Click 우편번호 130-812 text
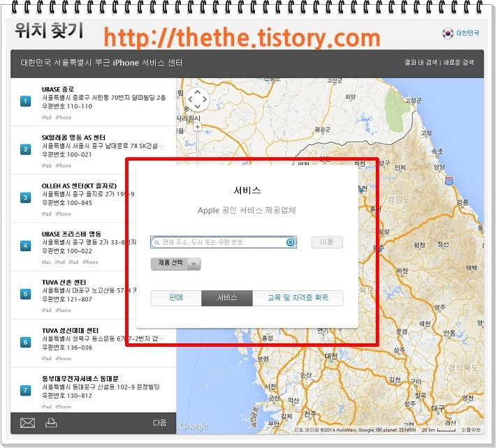 pyautogui.click(x=67, y=396)
